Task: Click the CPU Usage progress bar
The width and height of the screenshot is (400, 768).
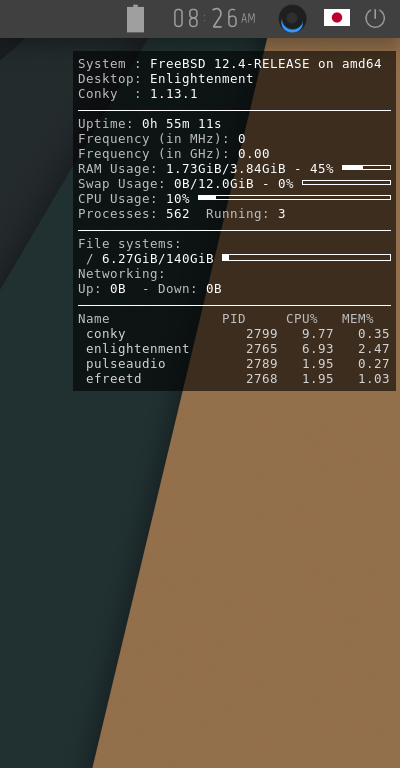Action: point(294,197)
